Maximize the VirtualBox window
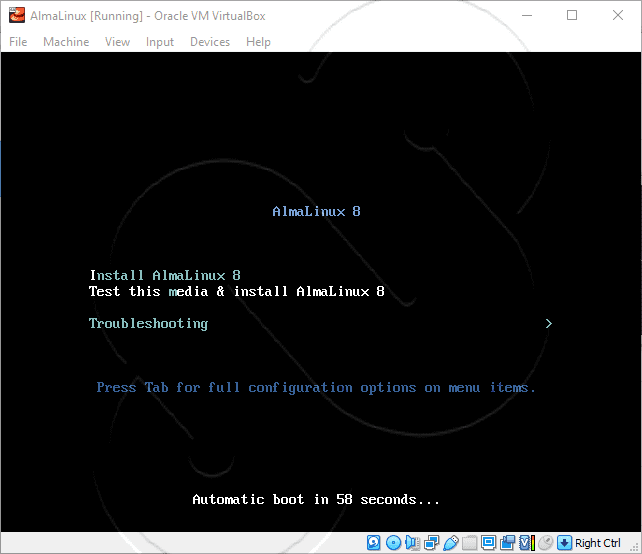The image size is (642, 554). pos(572,16)
